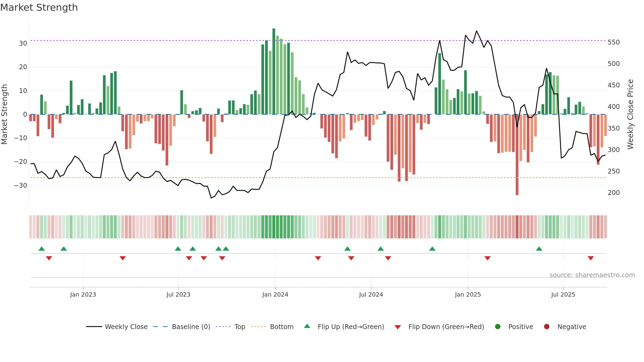Image resolution: width=644 pixels, height=362 pixels.
Task: Select the Flip Down marker just after Jan 2025
Action: pos(488,258)
